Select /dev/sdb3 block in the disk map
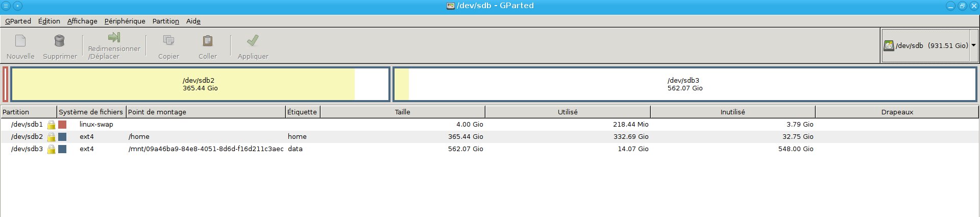 coord(684,84)
